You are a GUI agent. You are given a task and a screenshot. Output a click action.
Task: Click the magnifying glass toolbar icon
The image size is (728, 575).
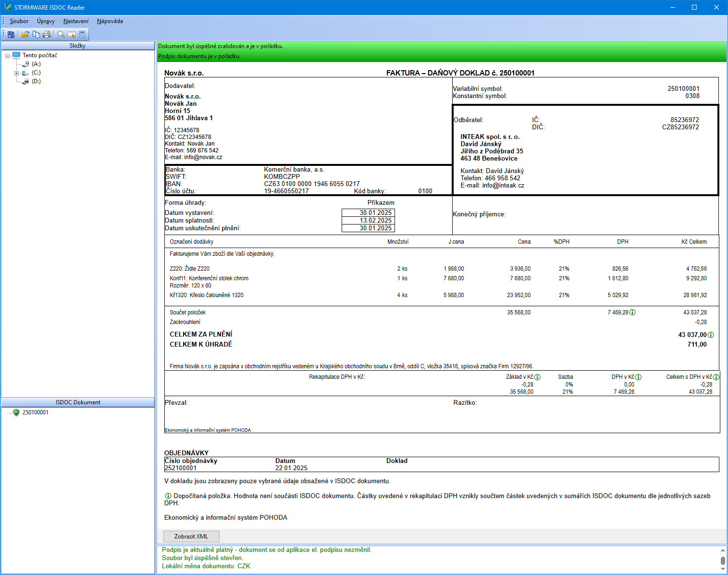(x=61, y=35)
